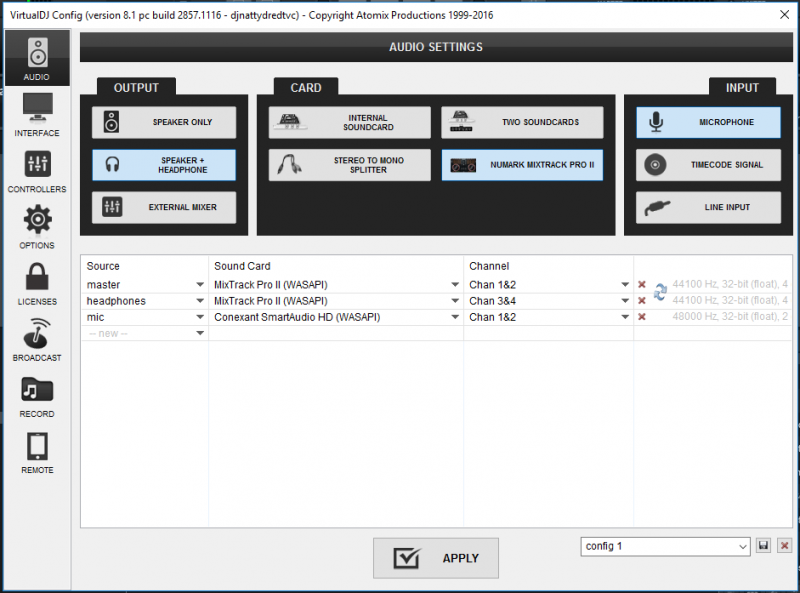The image size is (800, 593).
Task: Open headphones source dropdown
Action: (200, 301)
